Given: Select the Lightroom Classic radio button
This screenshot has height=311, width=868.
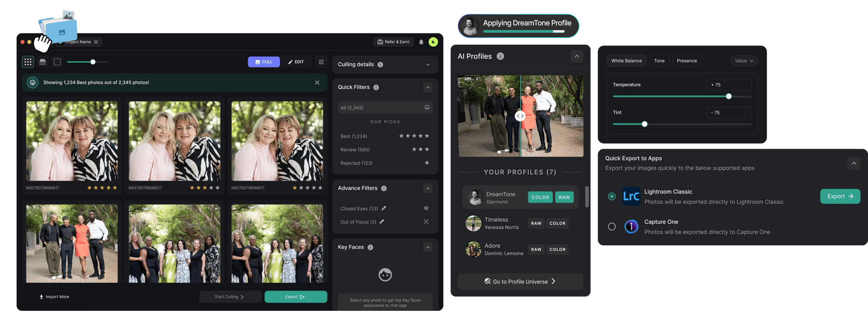Looking at the screenshot, I should point(612,196).
